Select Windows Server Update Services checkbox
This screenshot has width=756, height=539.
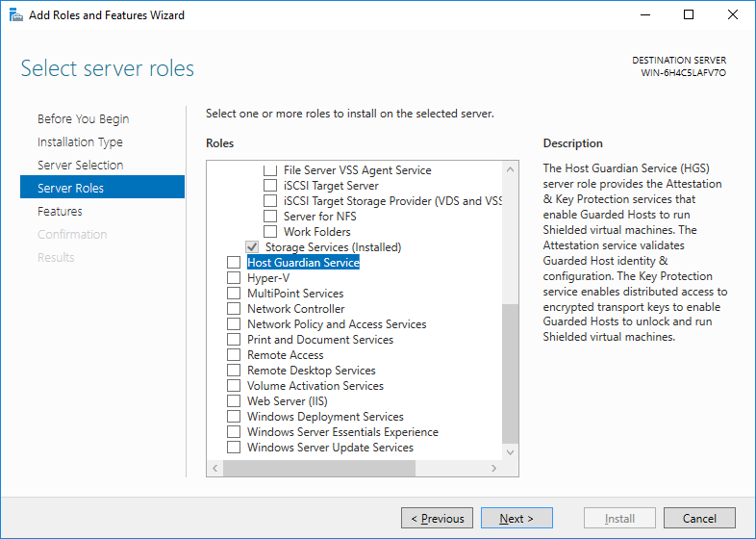pyautogui.click(x=234, y=448)
